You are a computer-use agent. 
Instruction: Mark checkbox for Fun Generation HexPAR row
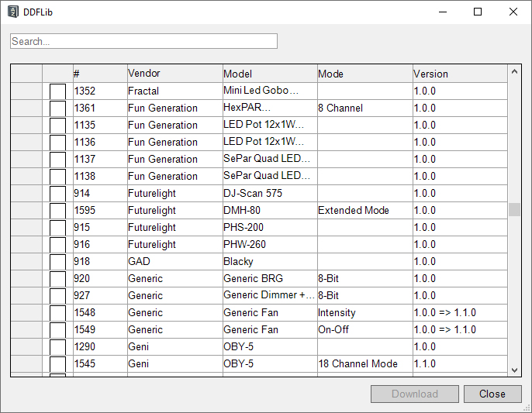click(x=57, y=108)
